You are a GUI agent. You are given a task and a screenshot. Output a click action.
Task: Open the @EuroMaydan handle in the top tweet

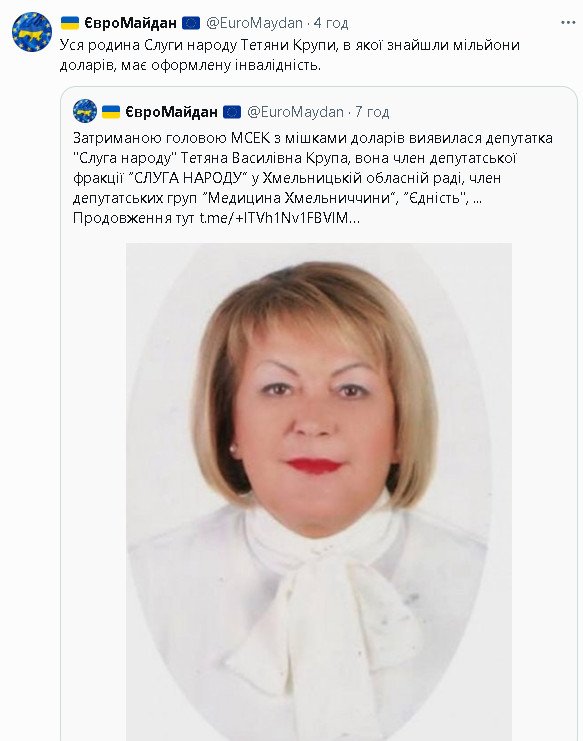(254, 23)
